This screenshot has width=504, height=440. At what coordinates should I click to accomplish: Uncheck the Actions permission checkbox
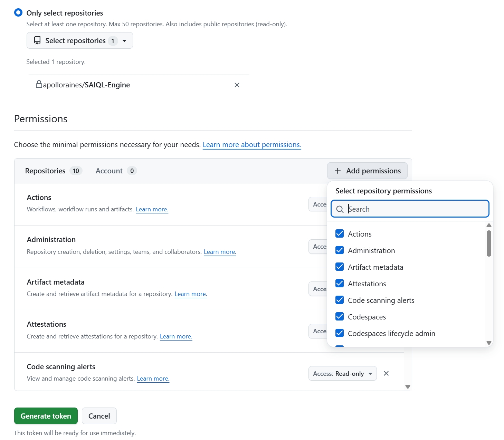[340, 233]
